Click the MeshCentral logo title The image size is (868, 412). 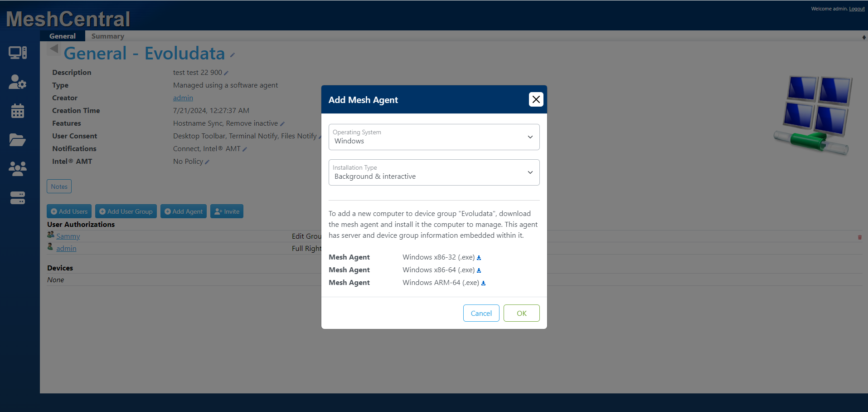(68, 19)
